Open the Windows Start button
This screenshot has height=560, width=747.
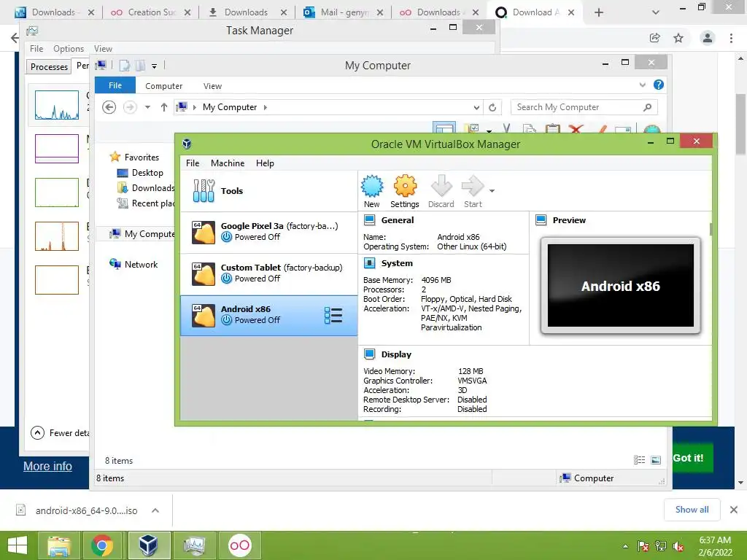18,545
